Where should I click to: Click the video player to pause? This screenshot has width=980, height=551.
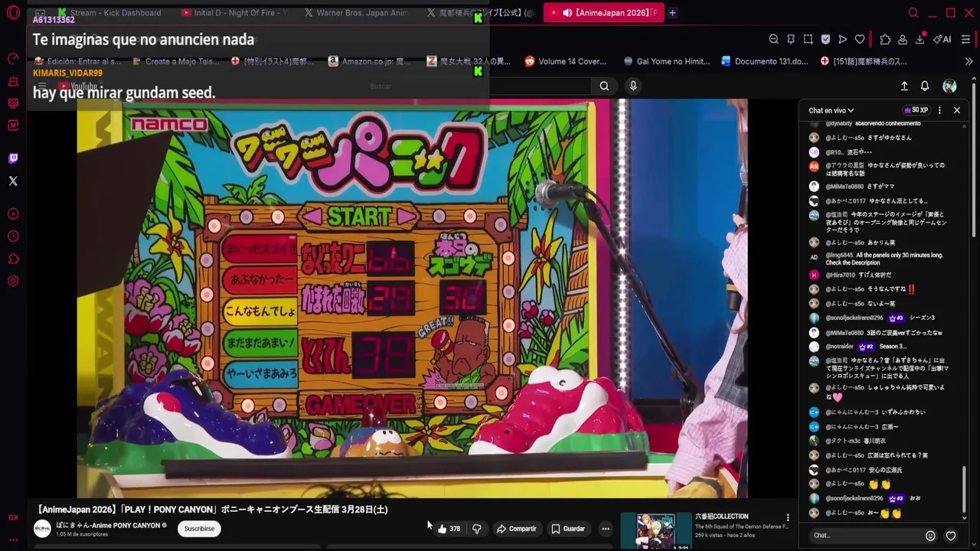412,298
